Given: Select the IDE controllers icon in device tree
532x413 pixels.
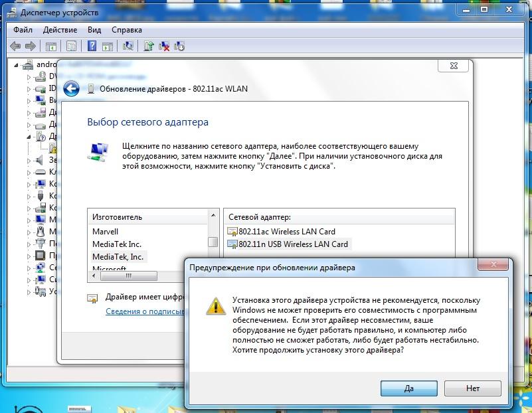Looking at the screenshot, I should tap(41, 89).
